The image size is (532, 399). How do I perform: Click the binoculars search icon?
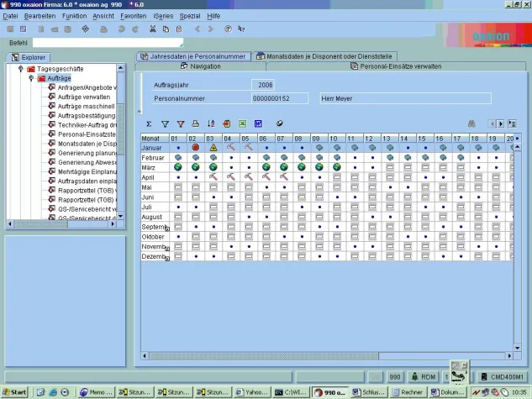click(x=472, y=123)
